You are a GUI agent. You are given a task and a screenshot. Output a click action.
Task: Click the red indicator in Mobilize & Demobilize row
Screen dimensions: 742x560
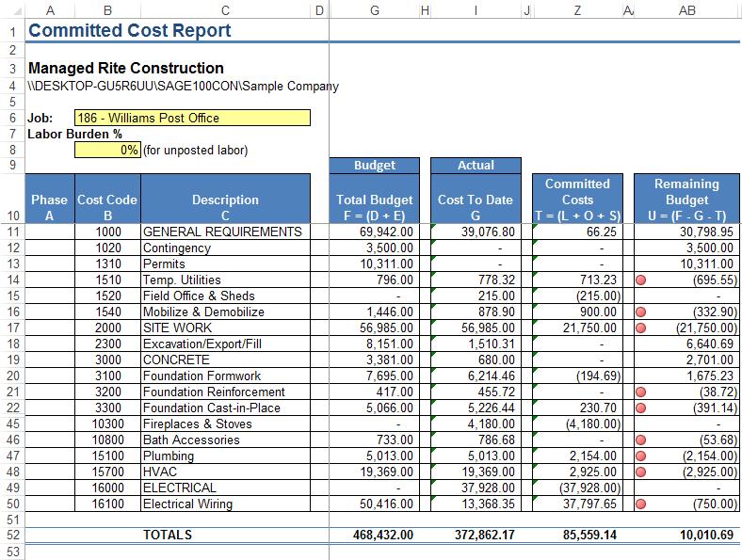[640, 312]
